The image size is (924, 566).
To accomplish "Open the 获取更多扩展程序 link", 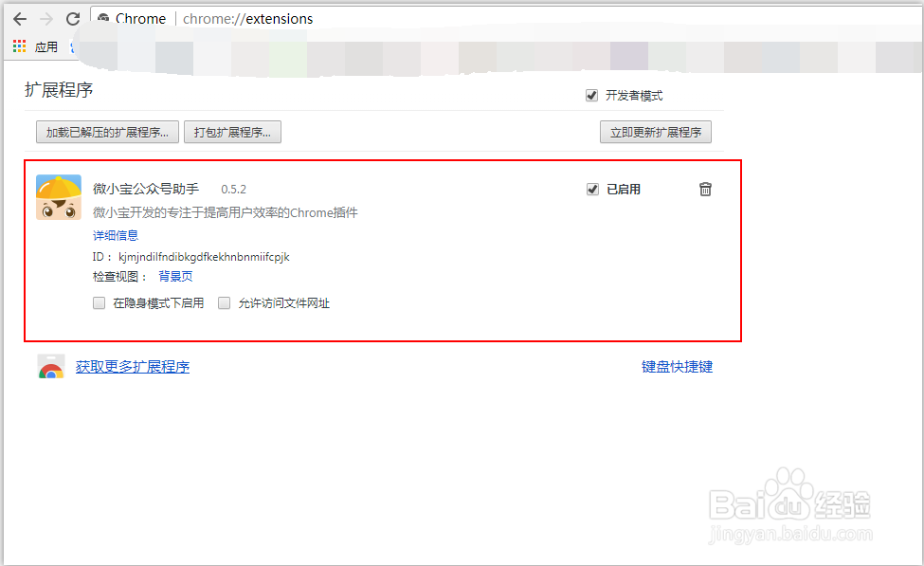I will coord(133,367).
